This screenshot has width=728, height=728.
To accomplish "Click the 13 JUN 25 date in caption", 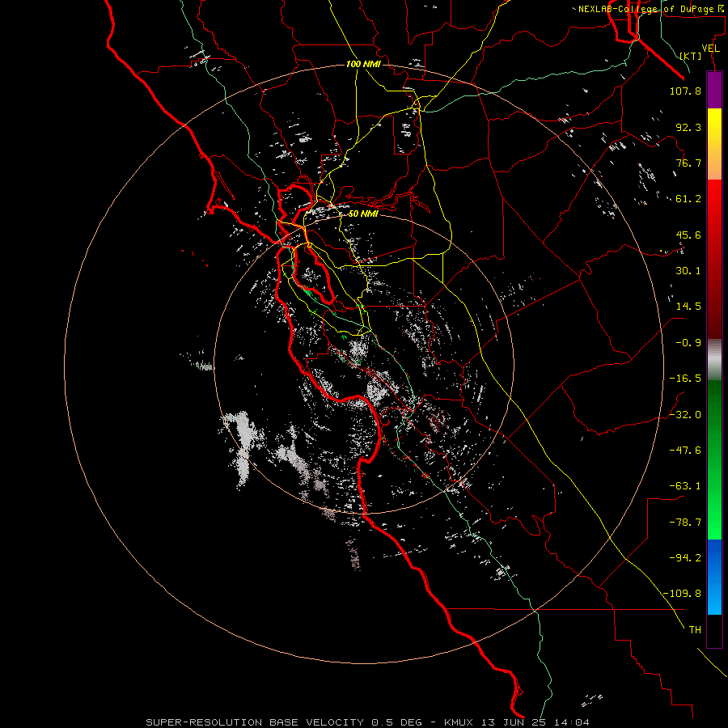I will point(513,722).
